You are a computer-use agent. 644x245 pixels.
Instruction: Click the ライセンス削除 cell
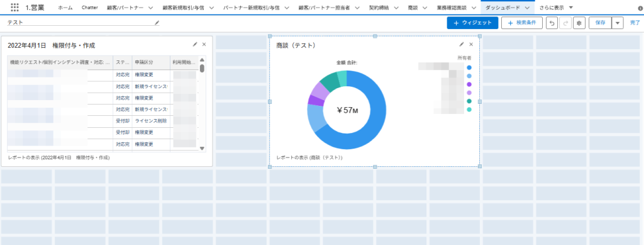[151, 121]
